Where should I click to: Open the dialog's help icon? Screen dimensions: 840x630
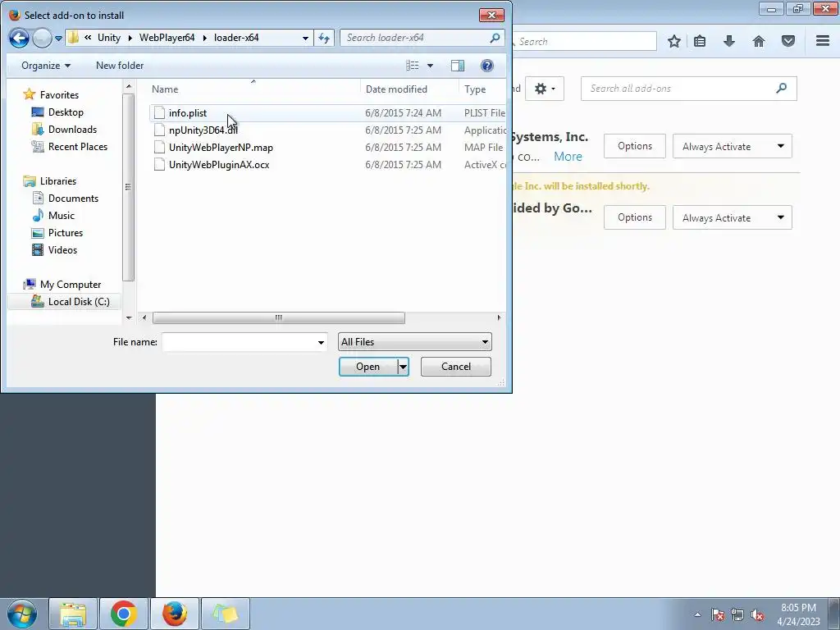tap(487, 66)
